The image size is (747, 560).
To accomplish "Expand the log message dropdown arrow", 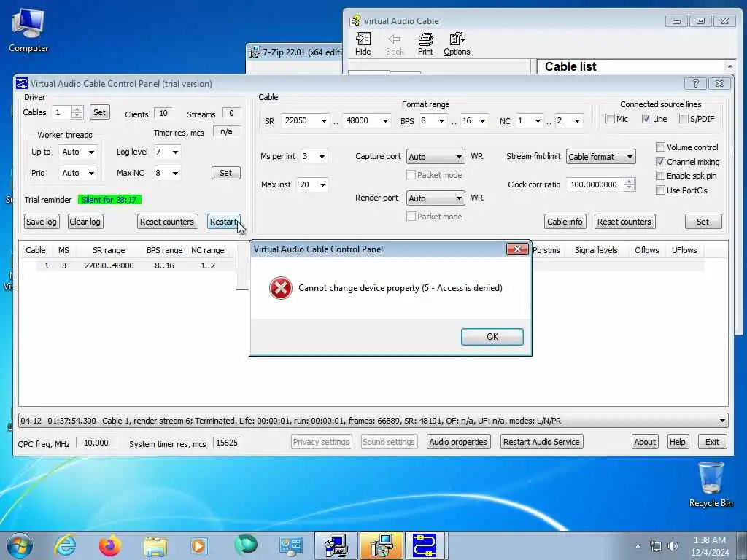I will coord(722,421).
